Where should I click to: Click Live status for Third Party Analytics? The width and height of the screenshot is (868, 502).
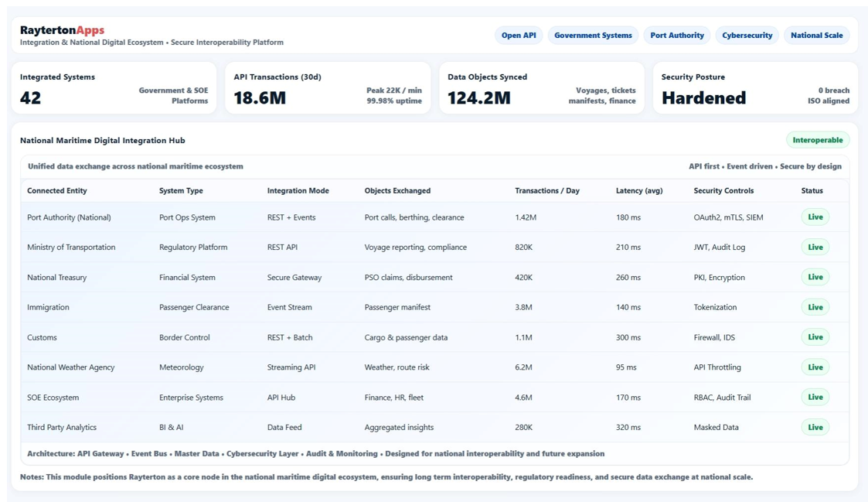click(815, 427)
